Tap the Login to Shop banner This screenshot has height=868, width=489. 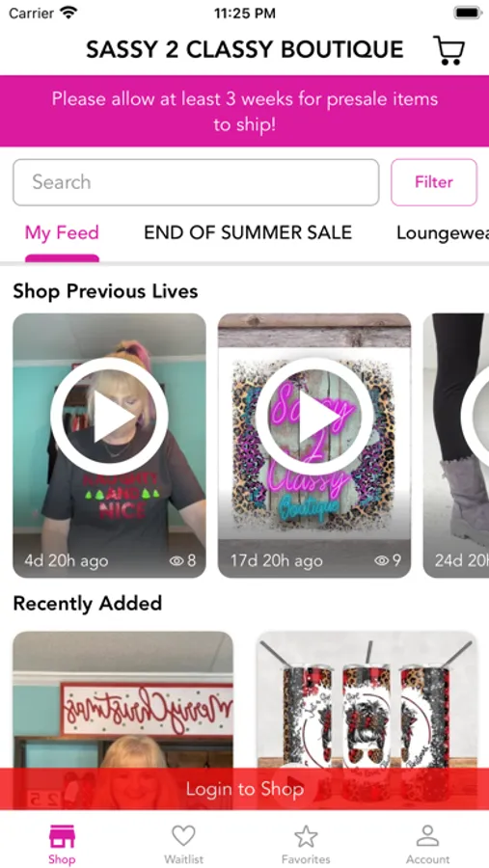pyautogui.click(x=244, y=789)
